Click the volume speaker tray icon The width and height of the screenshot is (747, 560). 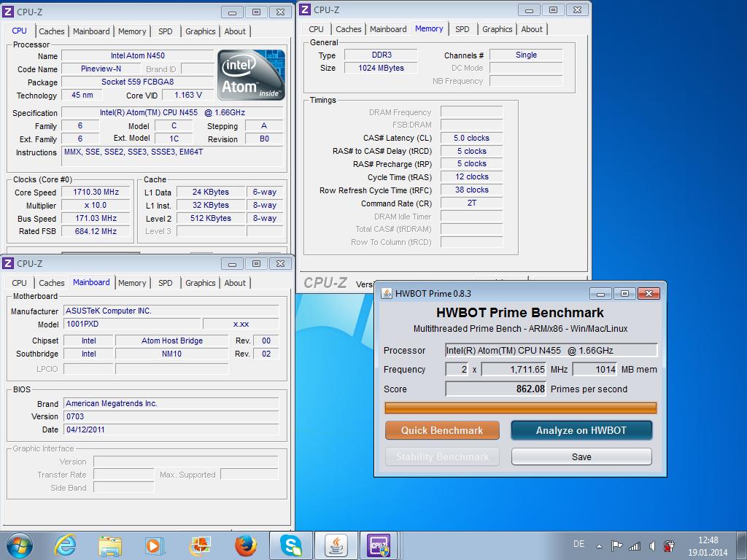coord(651,546)
